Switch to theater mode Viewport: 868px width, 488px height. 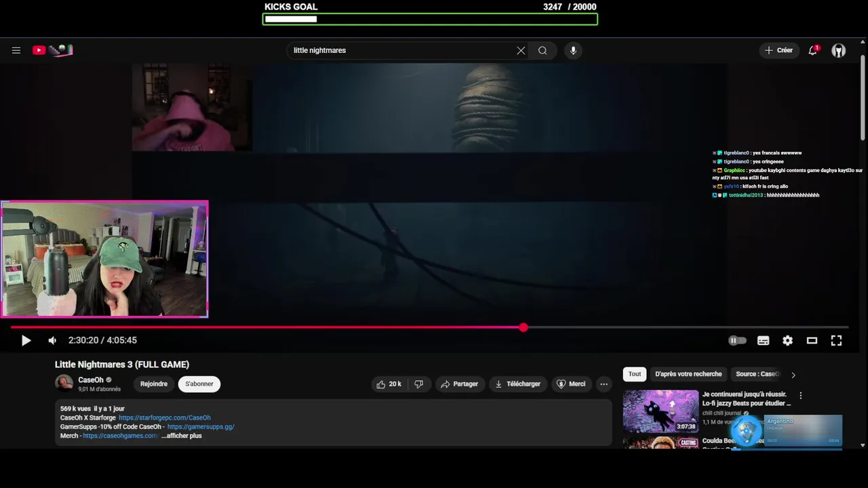(812, 340)
